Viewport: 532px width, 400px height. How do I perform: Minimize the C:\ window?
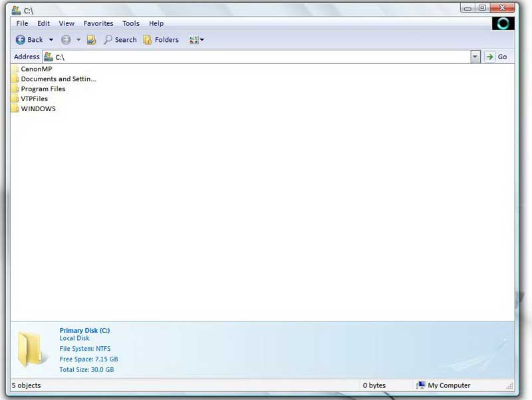(x=467, y=8)
